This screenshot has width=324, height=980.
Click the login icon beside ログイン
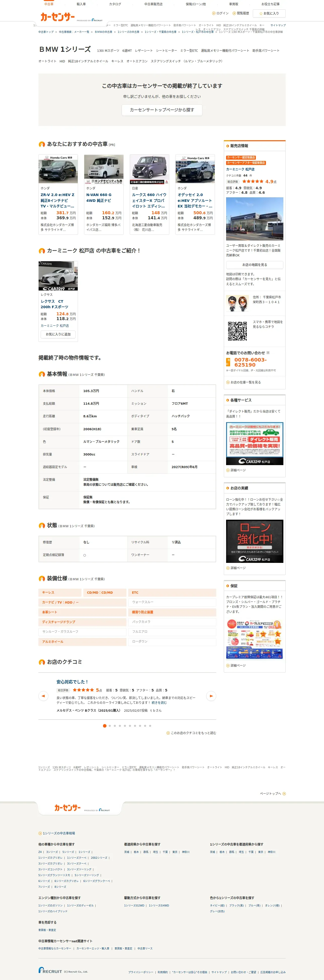pos(213,13)
